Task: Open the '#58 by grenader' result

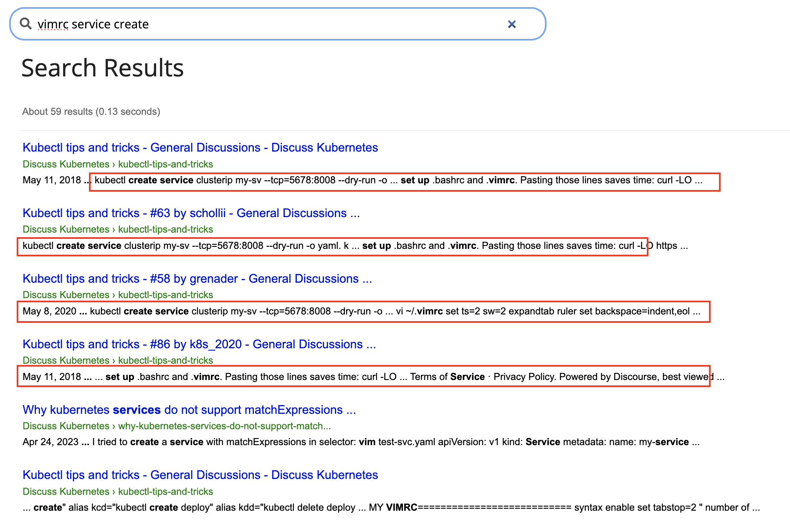Action: click(x=197, y=279)
